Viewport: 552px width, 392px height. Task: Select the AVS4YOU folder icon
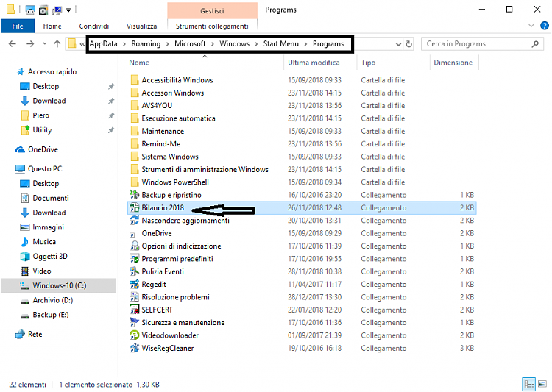tap(134, 106)
